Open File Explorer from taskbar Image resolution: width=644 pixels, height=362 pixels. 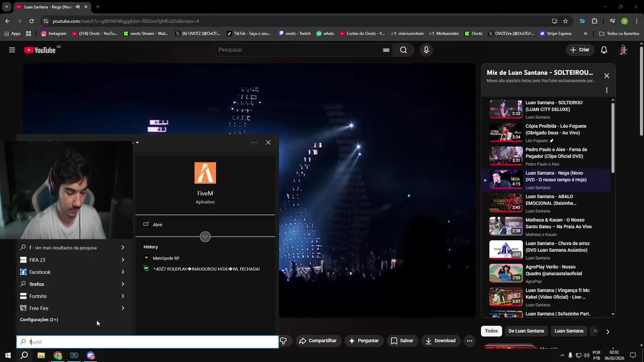click(41, 355)
